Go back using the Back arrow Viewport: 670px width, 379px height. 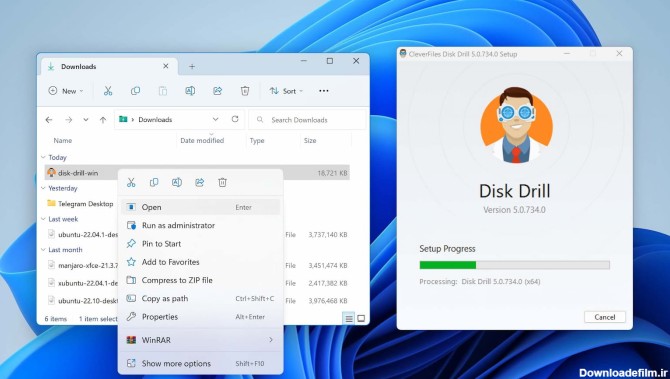(49, 120)
